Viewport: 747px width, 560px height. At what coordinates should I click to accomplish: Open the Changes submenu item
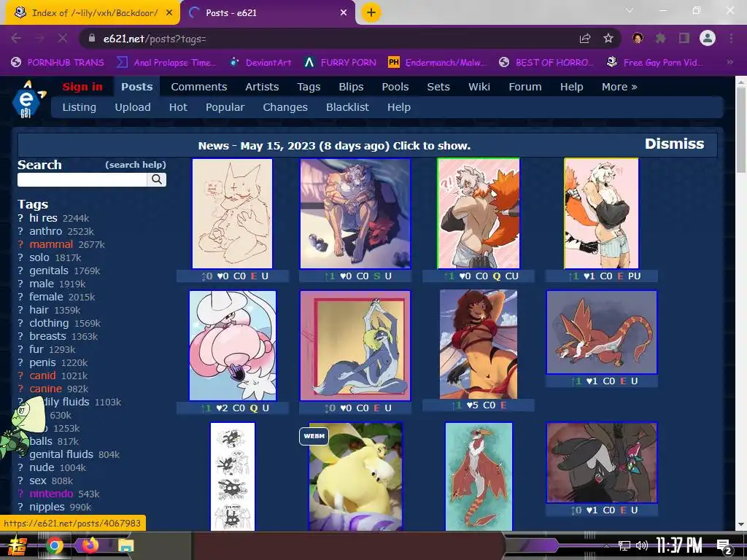tap(285, 107)
